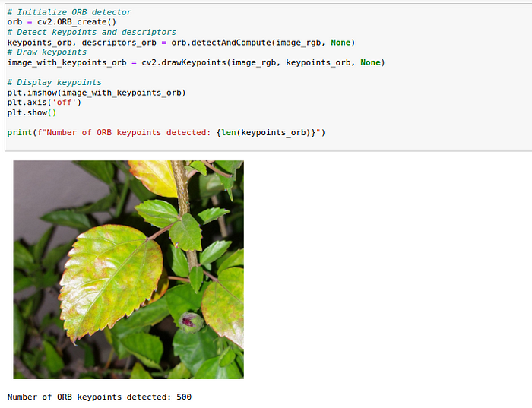Click the "# Detect keypoints and descriptors" comment
Image resolution: width=532 pixels, height=408 pixels.
click(92, 32)
